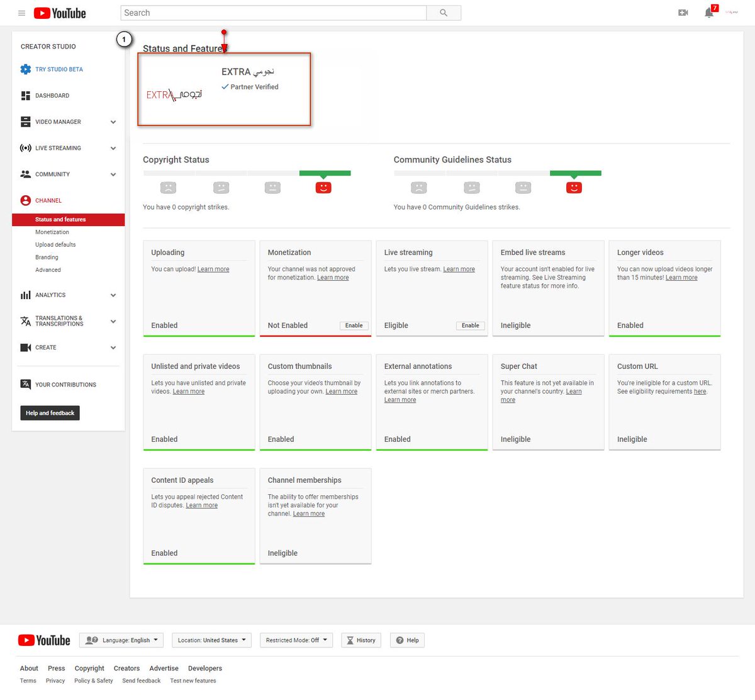Image resolution: width=755 pixels, height=700 pixels.
Task: Expand the Community section
Action: pos(113,174)
